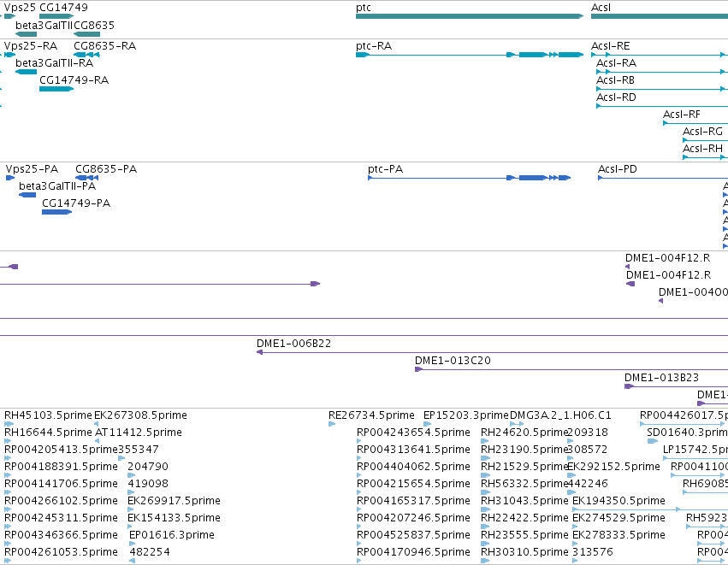Open the ptc-RA transcript feature
The height and width of the screenshot is (565, 728).
pos(470,55)
